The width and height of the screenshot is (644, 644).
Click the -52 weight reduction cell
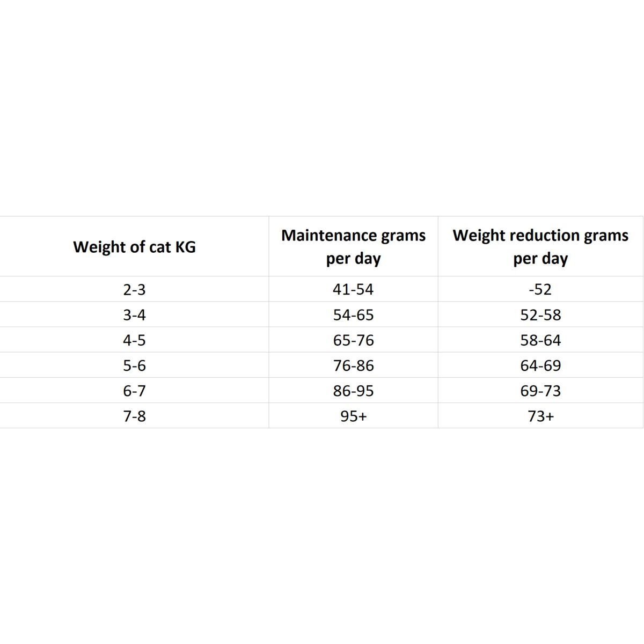click(540, 290)
